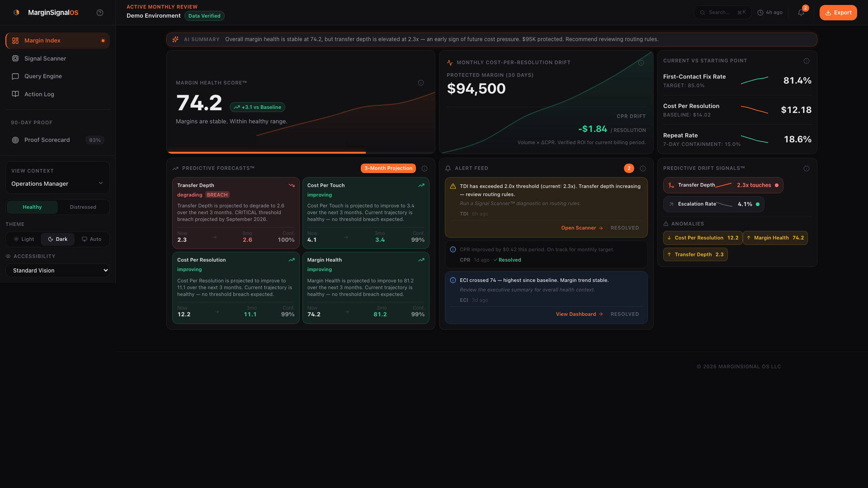Switch the view to Distressed mode
This screenshot has width=868, height=488.
coord(83,207)
